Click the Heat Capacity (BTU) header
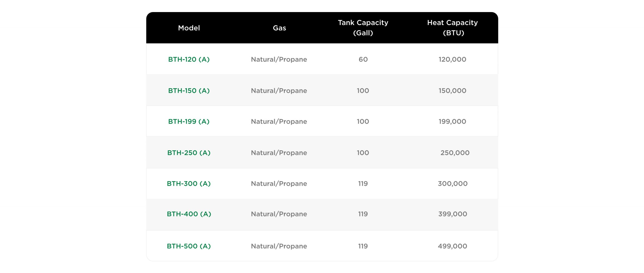 click(452, 28)
